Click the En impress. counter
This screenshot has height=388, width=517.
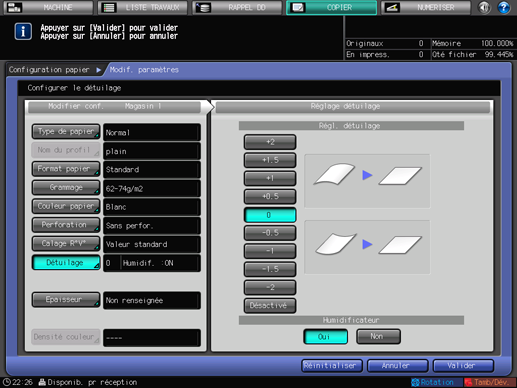click(385, 54)
